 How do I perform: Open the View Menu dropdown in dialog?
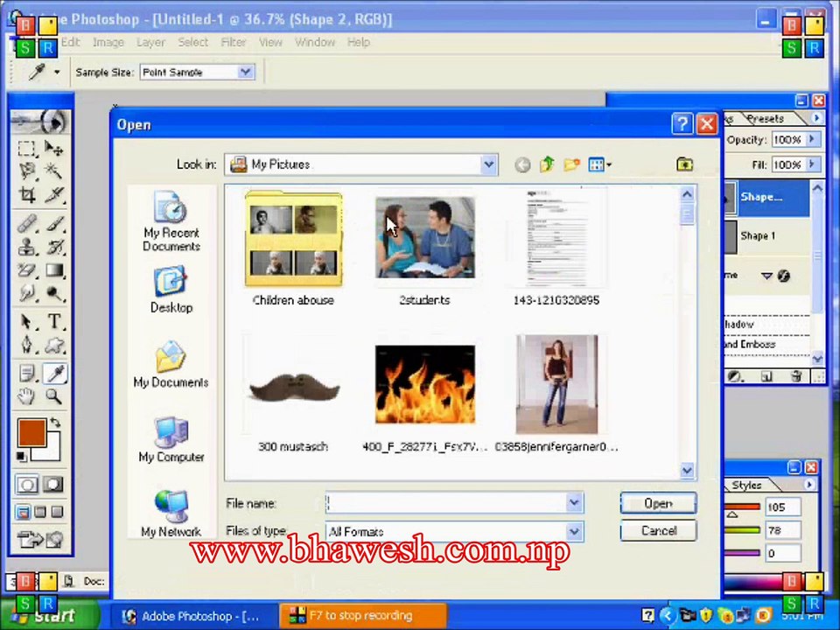[600, 164]
